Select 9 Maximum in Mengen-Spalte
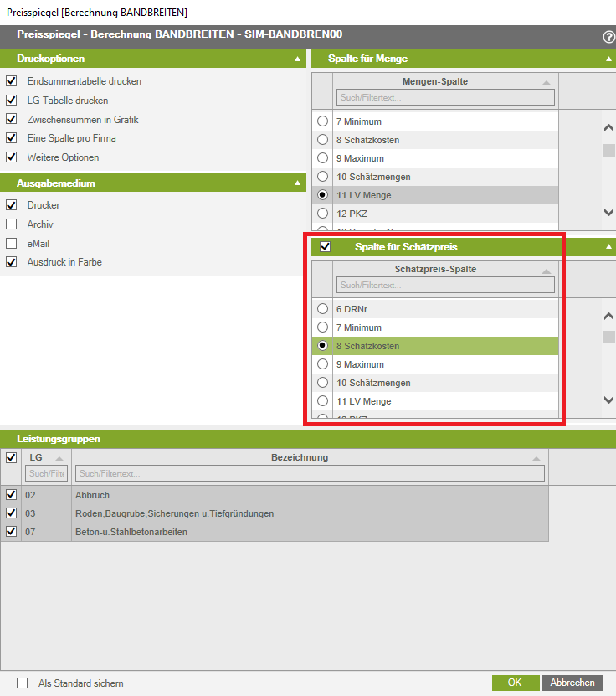Screen dimensions: 616x696 click(x=322, y=158)
